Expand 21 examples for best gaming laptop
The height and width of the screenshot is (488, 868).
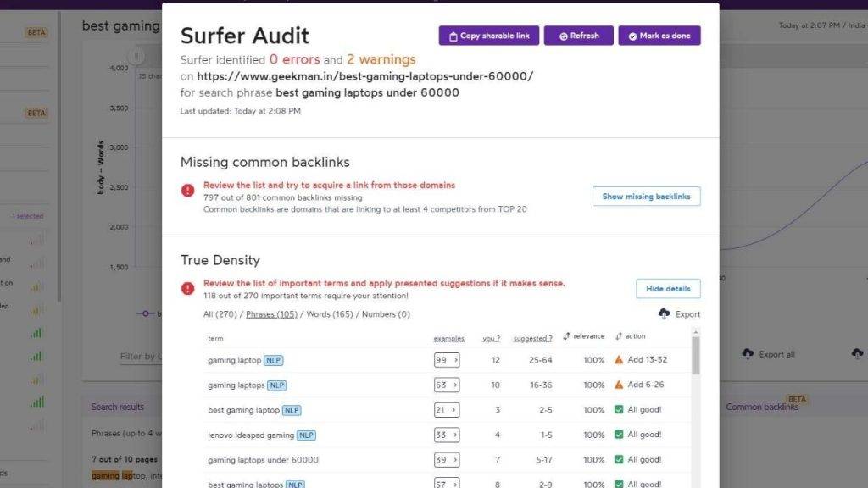(447, 410)
